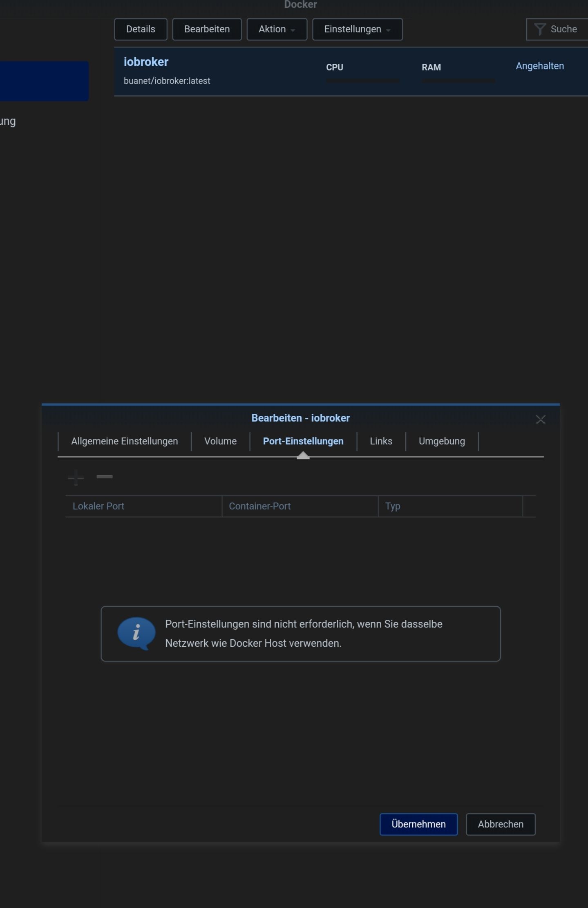Screen dimensions: 588x908
Task: Click the Typ column header
Action: coord(450,506)
